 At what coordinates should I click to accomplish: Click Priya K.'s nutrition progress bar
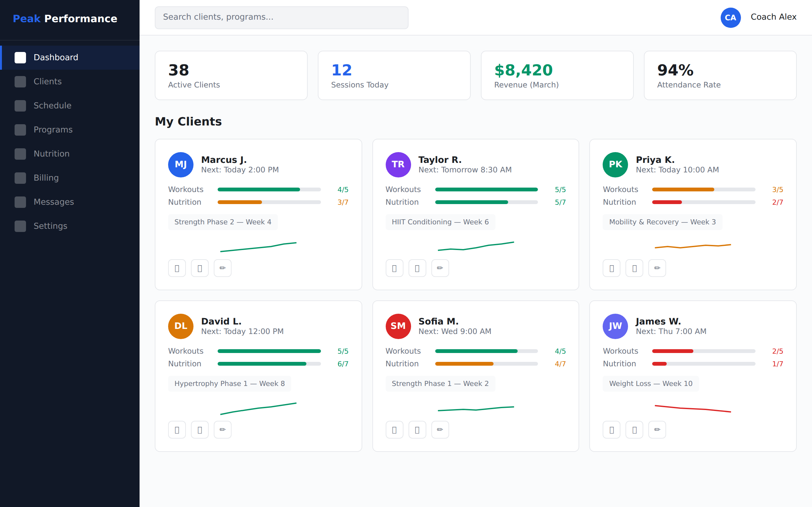tap(704, 202)
